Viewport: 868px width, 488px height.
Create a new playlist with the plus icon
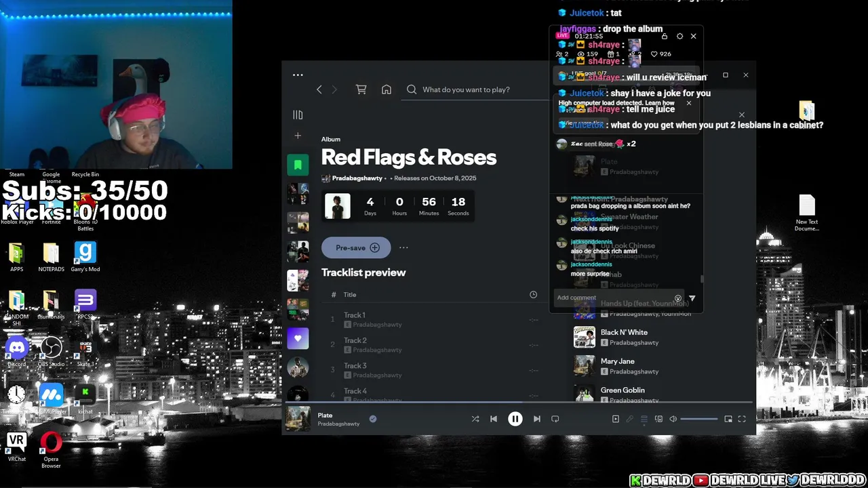[298, 136]
